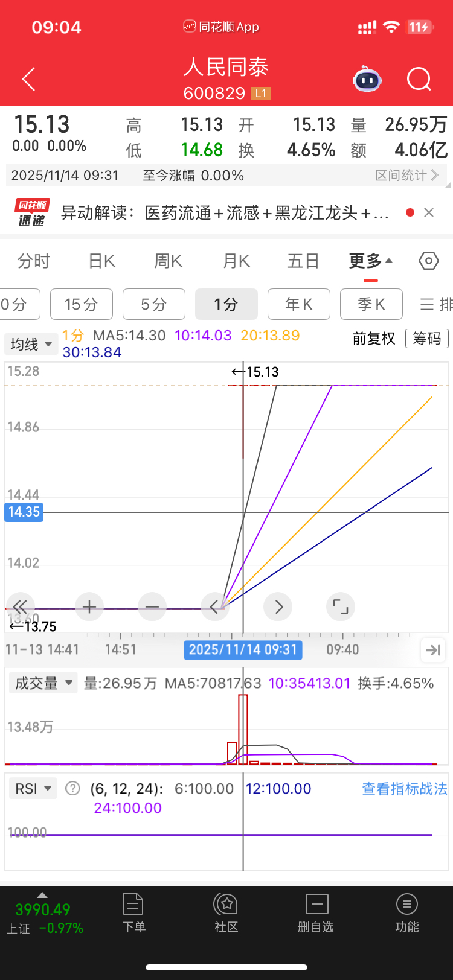The width and height of the screenshot is (453, 980).
Task: Read the 异动解读 news headline
Action: [x=225, y=212]
